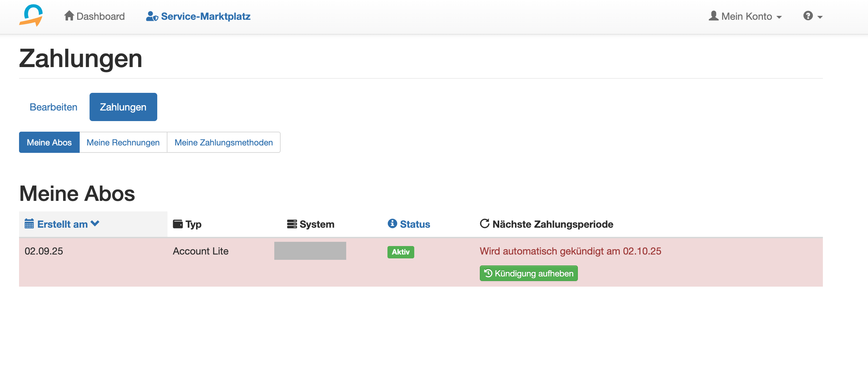Select the Meine Abos tab
The height and width of the screenshot is (365, 868).
tap(49, 142)
